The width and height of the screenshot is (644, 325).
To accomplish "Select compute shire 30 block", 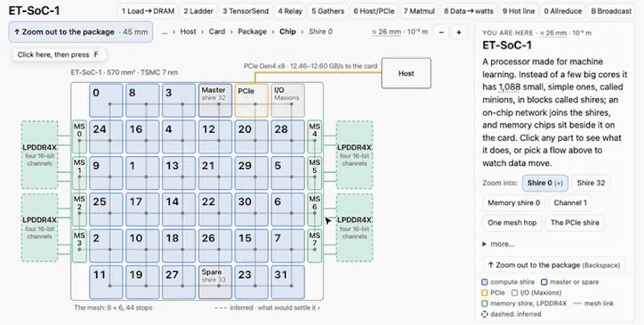I will click(x=251, y=209).
